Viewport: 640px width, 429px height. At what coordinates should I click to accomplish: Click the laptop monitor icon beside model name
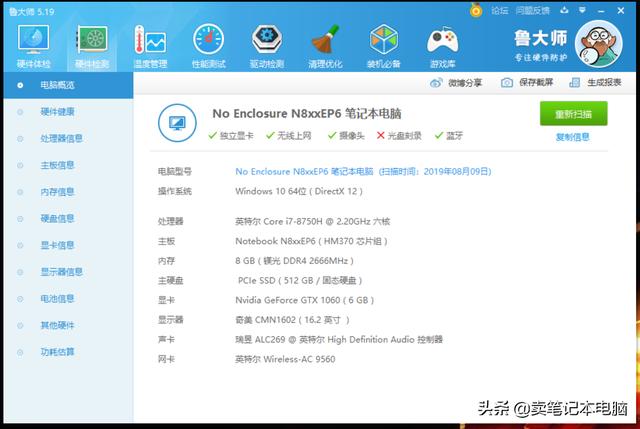[176, 123]
